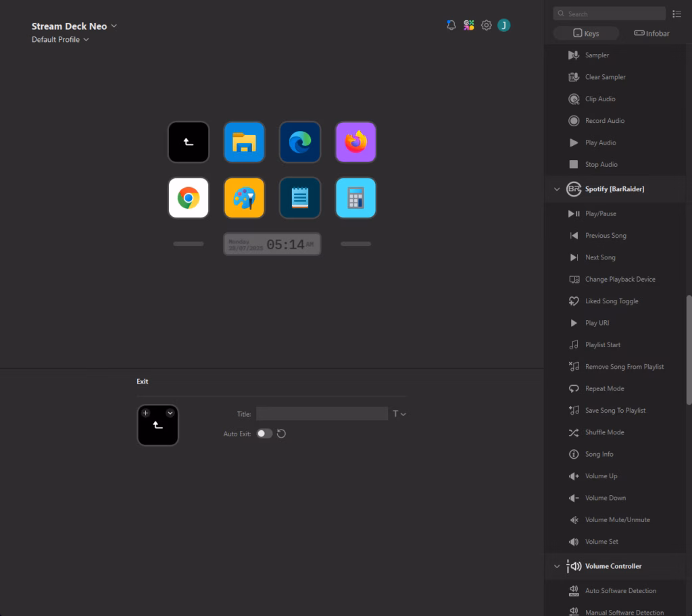Collapse the Spotify [BarRaider] section
Screen dimensions: 692x616
tap(557, 189)
